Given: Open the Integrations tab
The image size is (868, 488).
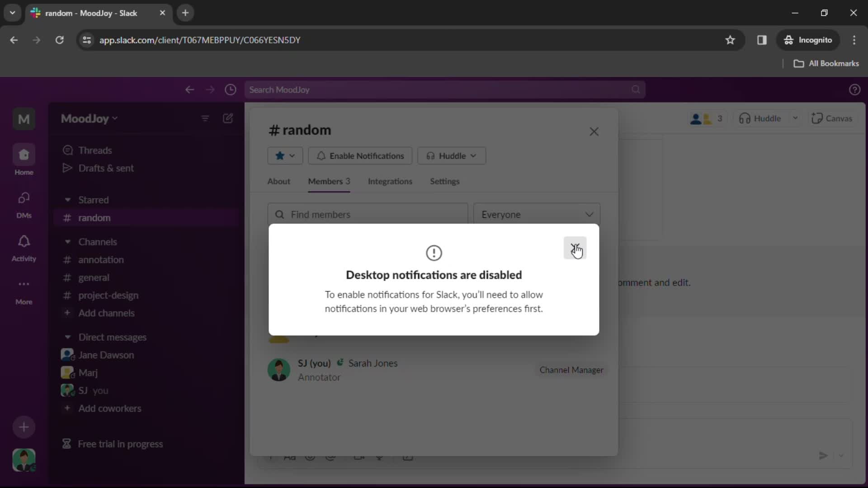Looking at the screenshot, I should 390,182.
